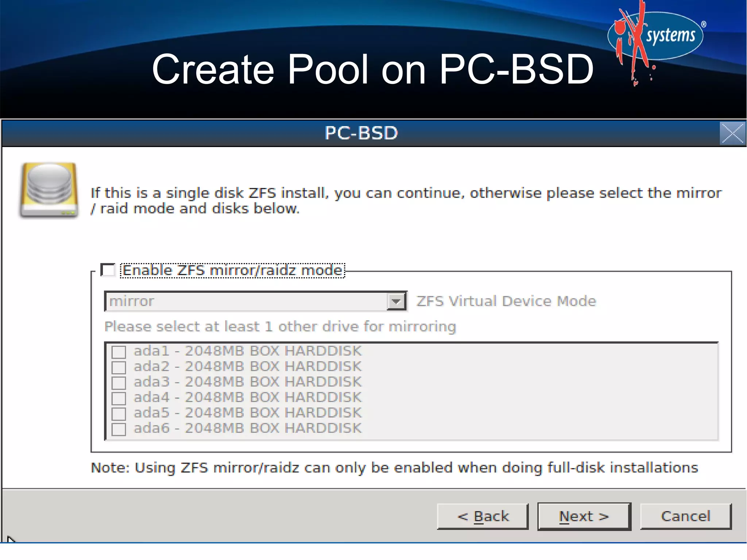The width and height of the screenshot is (747, 560).
Task: Click the 'Create Pool on PC-BSD' slide heading
Action: point(373,69)
